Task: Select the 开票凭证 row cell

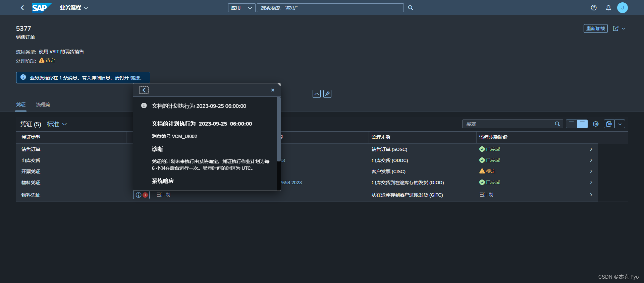Action: click(31, 171)
